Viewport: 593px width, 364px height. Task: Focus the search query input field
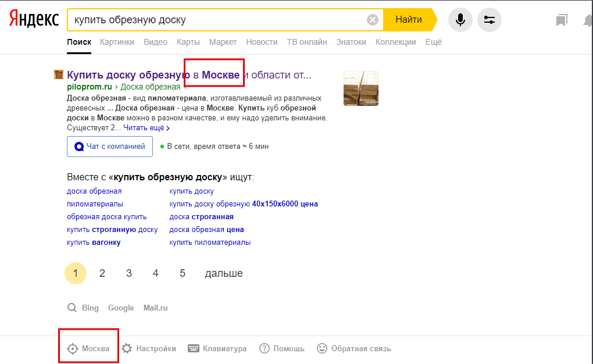tap(215, 20)
